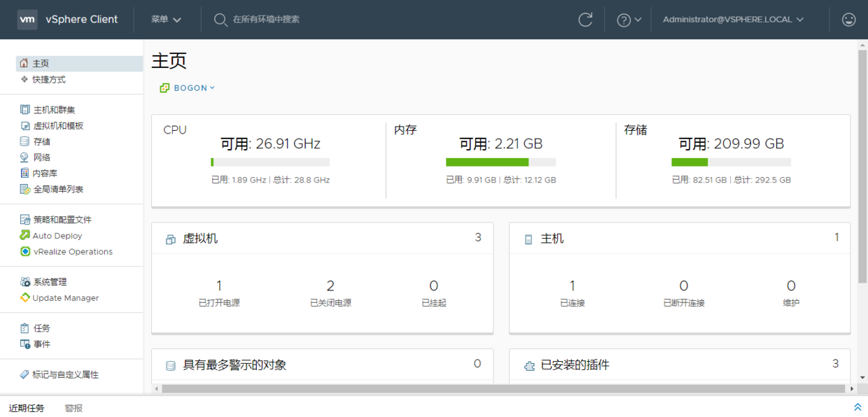Open the feedback smiley icon
The image size is (868, 417).
pyautogui.click(x=848, y=19)
